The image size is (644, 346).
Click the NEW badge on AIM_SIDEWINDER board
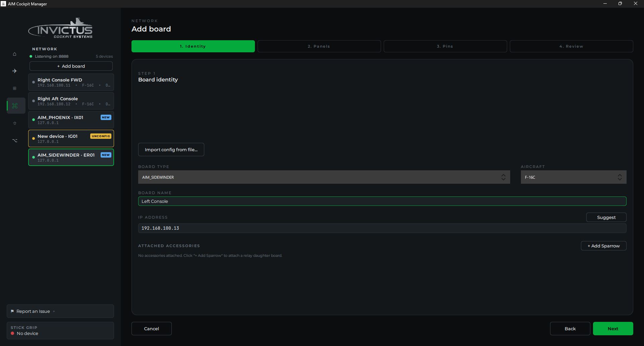[x=106, y=155]
